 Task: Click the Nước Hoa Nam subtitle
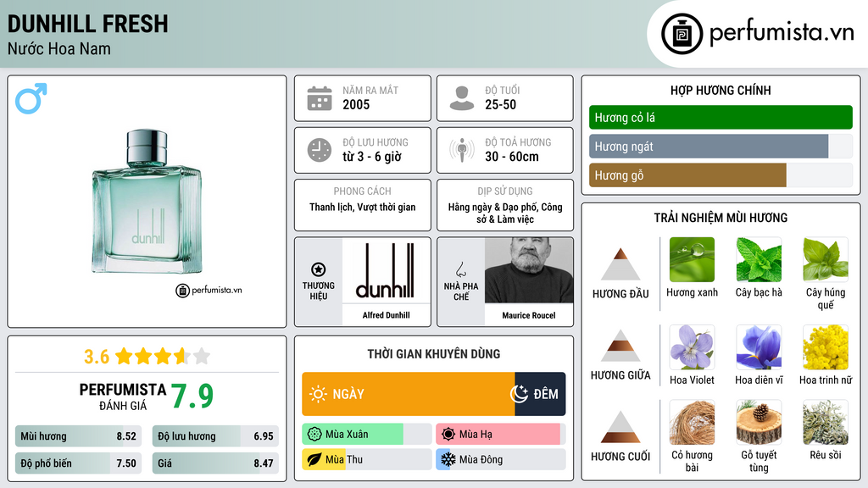[x=58, y=48]
